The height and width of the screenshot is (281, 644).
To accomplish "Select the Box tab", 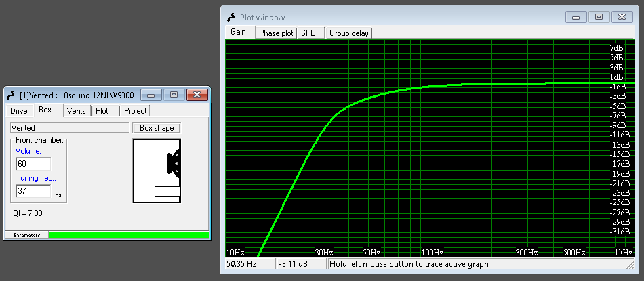I will click(45, 110).
